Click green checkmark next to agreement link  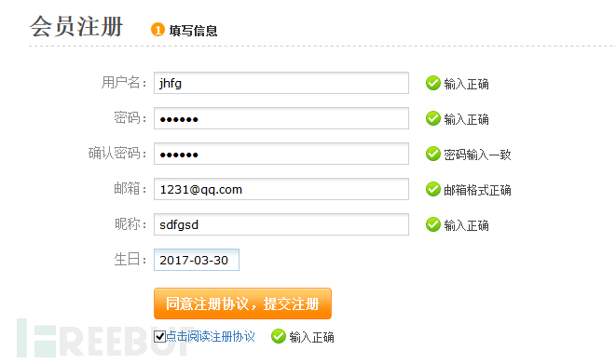[278, 336]
